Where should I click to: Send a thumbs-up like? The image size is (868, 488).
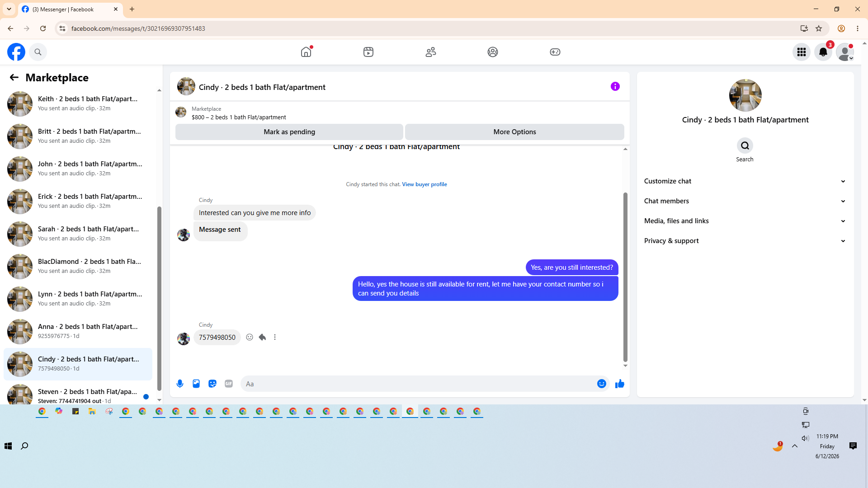click(620, 384)
